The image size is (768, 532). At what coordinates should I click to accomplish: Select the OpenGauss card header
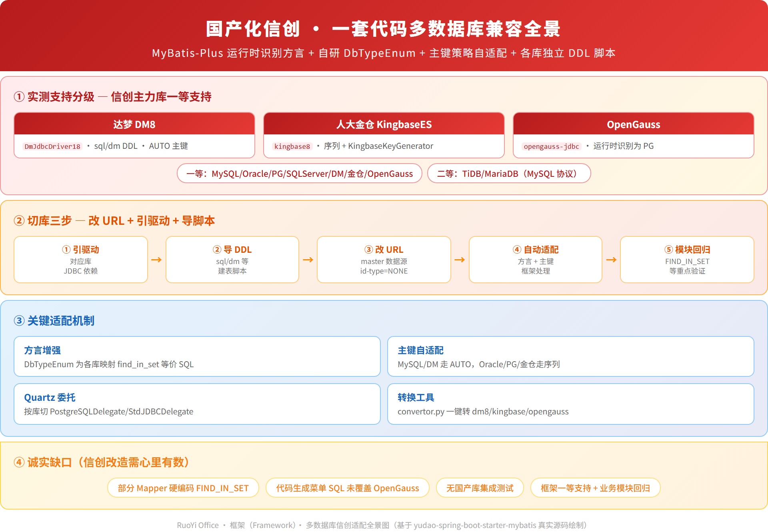634,124
